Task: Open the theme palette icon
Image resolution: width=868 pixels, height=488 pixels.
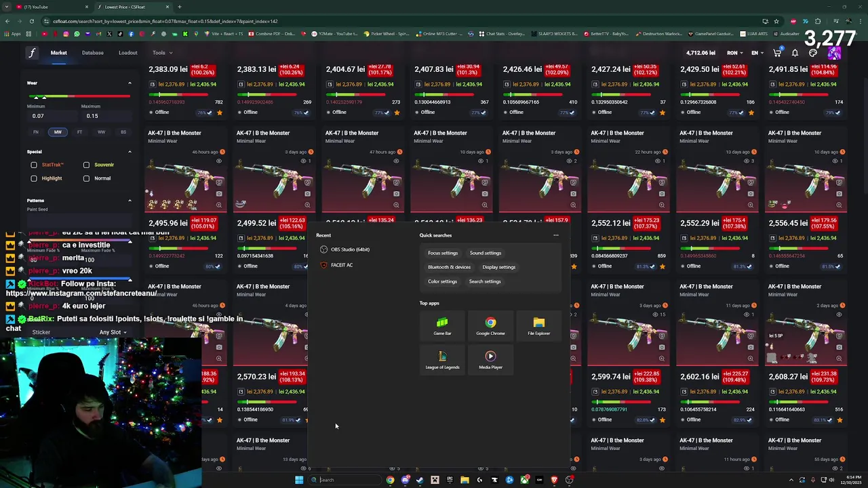Action: pyautogui.click(x=813, y=53)
